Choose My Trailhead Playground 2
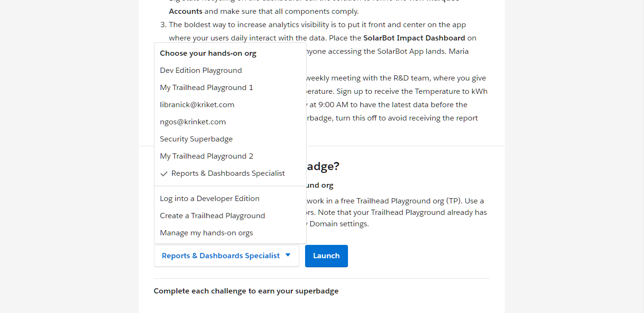 [x=206, y=156]
